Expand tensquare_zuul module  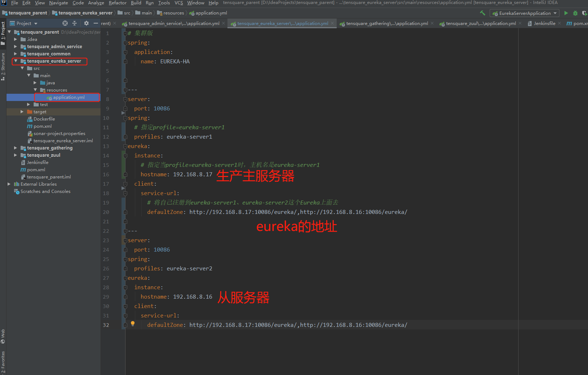(x=16, y=155)
